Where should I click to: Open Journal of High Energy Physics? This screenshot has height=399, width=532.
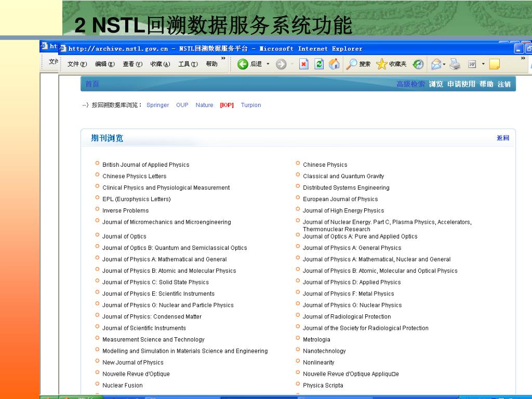coord(343,211)
